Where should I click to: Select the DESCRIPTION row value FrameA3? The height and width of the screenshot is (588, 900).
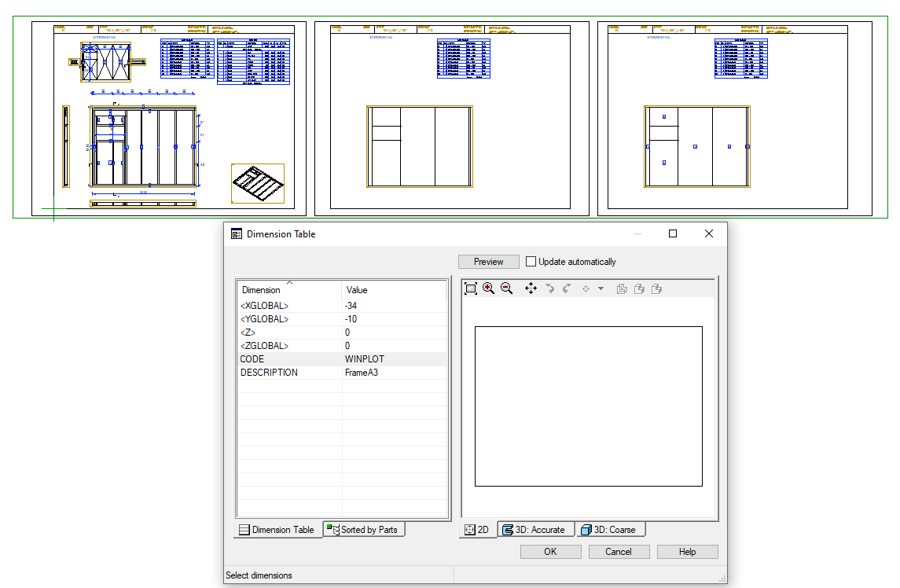pos(393,373)
